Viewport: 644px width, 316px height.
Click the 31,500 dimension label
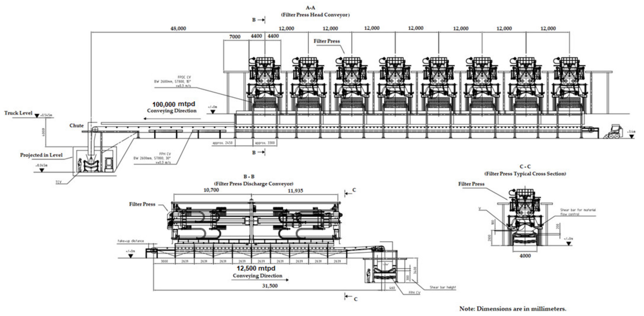[x=270, y=286]
